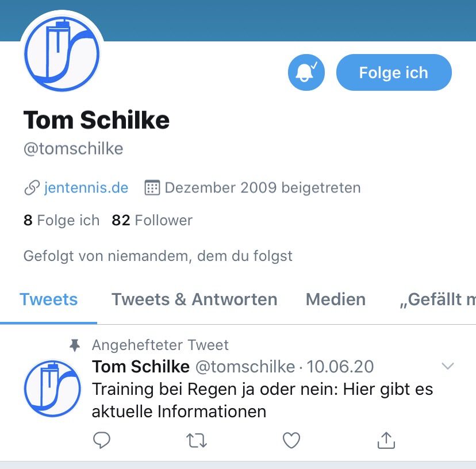Image resolution: width=476 pixels, height=469 pixels.
Task: Click the Folge ich following button
Action: [x=394, y=72]
